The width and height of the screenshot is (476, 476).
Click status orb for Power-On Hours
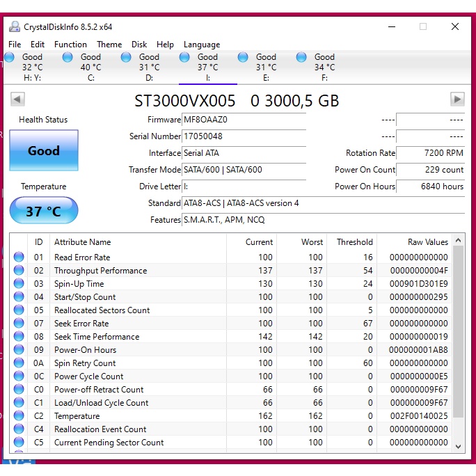[x=19, y=349]
